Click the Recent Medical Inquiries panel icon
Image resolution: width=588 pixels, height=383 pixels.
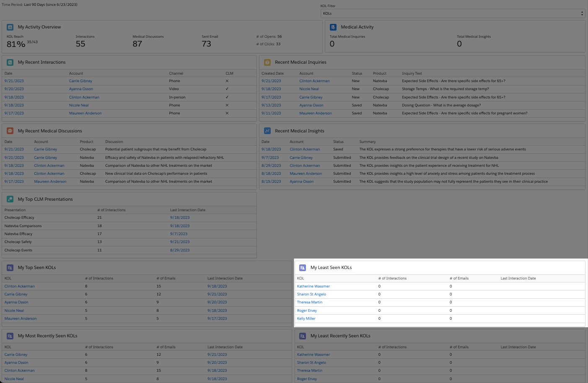267,62
